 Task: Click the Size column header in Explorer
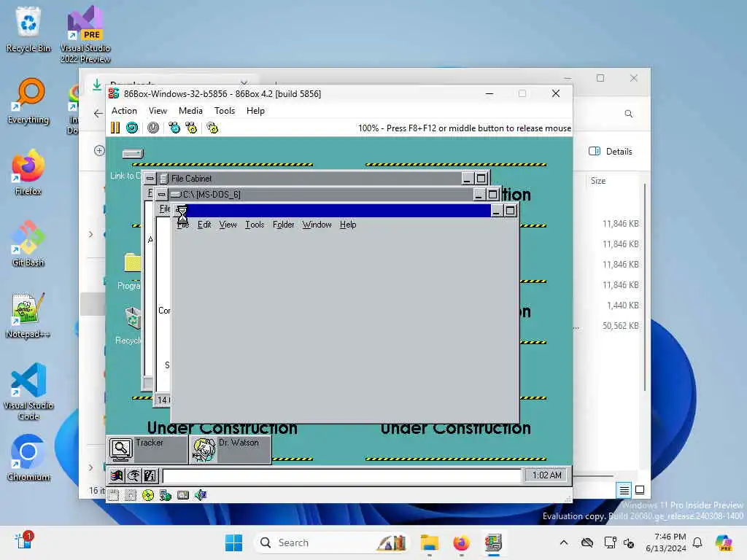click(598, 181)
